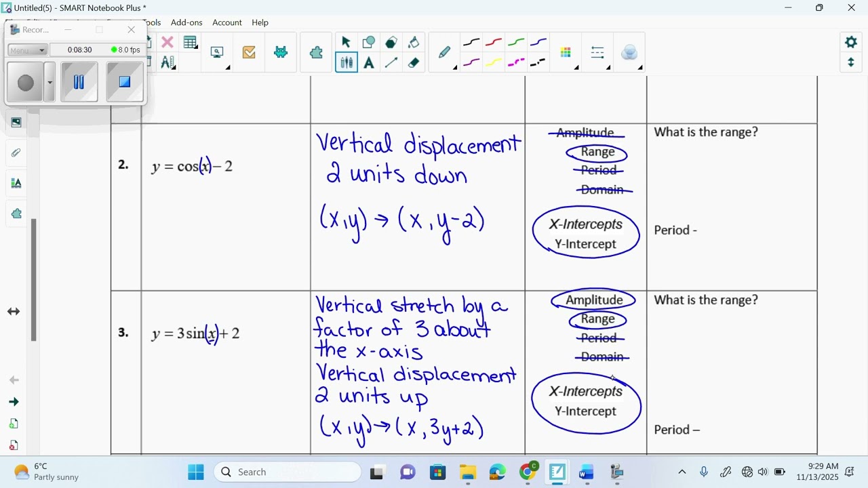Screen dimensions: 868x488
Task: Click the recorder Record button
Action: [26, 83]
